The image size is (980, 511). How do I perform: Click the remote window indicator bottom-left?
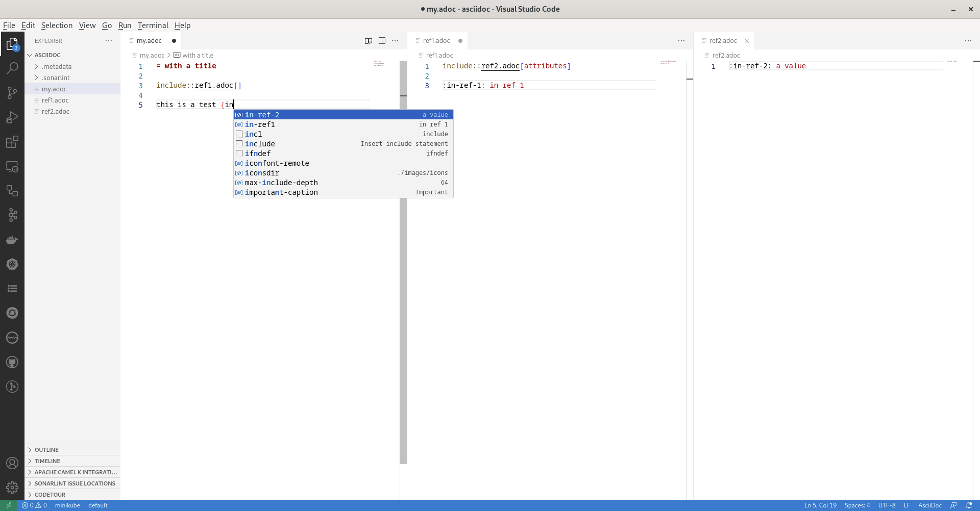[8, 505]
